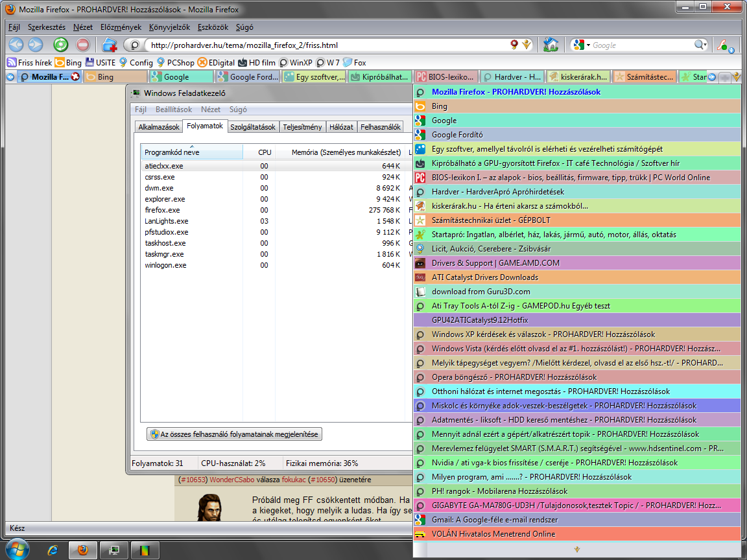The width and height of the screenshot is (747, 560).
Task: Open Friss hírek bookmark
Action: coord(30,62)
